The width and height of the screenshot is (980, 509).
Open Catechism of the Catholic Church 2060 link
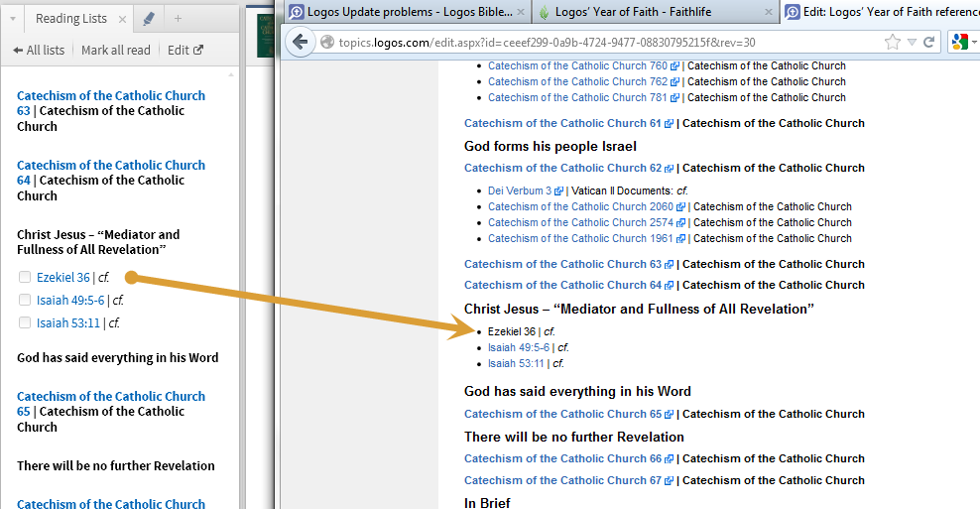(580, 206)
